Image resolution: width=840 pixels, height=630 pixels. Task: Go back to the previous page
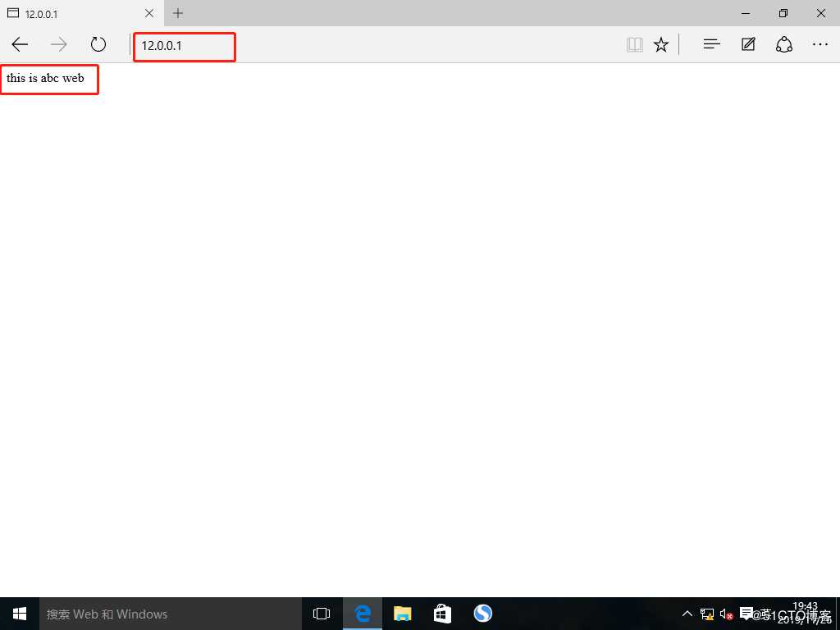[20, 44]
